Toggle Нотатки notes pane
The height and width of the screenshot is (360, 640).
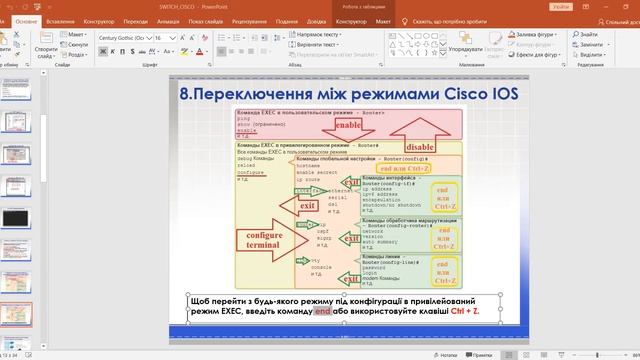445,355
